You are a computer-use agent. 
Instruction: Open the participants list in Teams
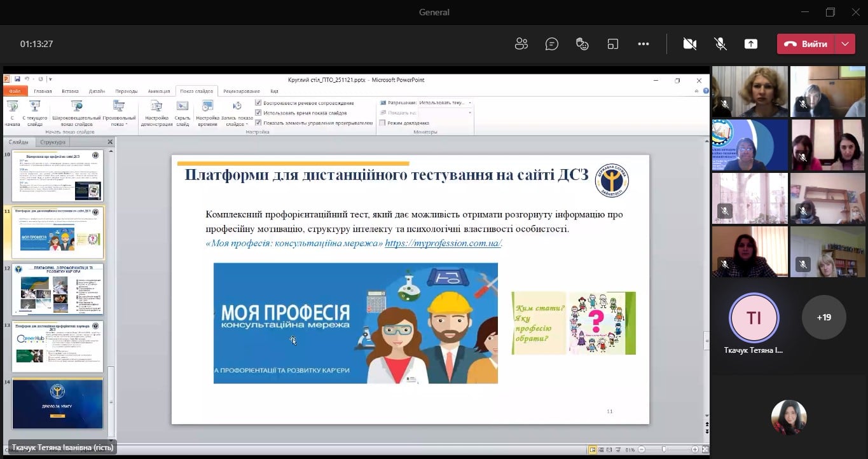pyautogui.click(x=521, y=44)
